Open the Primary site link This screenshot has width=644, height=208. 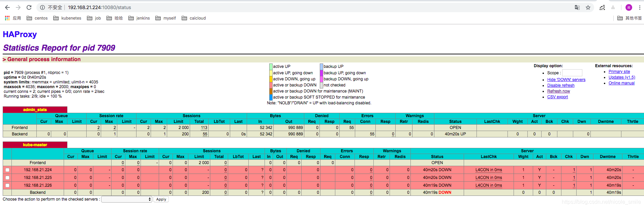619,72
